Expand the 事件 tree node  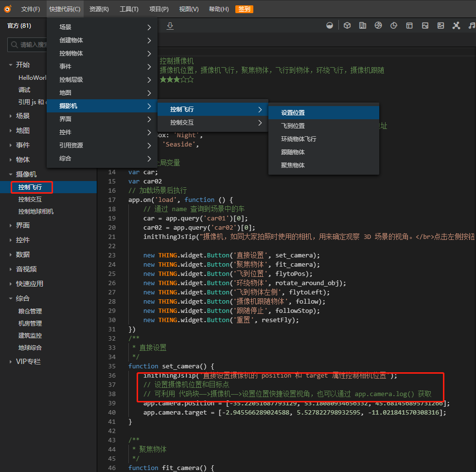click(x=11, y=145)
